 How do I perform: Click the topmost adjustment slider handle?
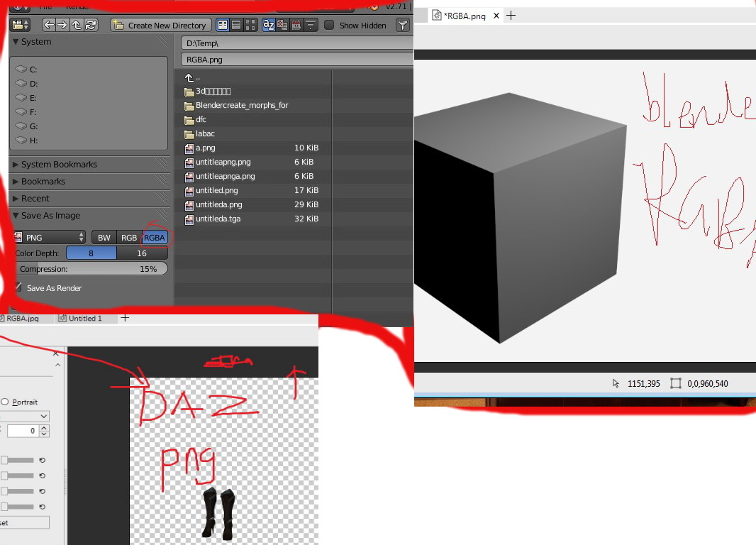click(5, 460)
